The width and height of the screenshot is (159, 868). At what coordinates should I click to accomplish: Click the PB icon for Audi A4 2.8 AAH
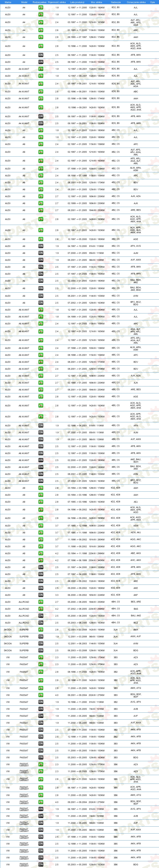point(41,37)
